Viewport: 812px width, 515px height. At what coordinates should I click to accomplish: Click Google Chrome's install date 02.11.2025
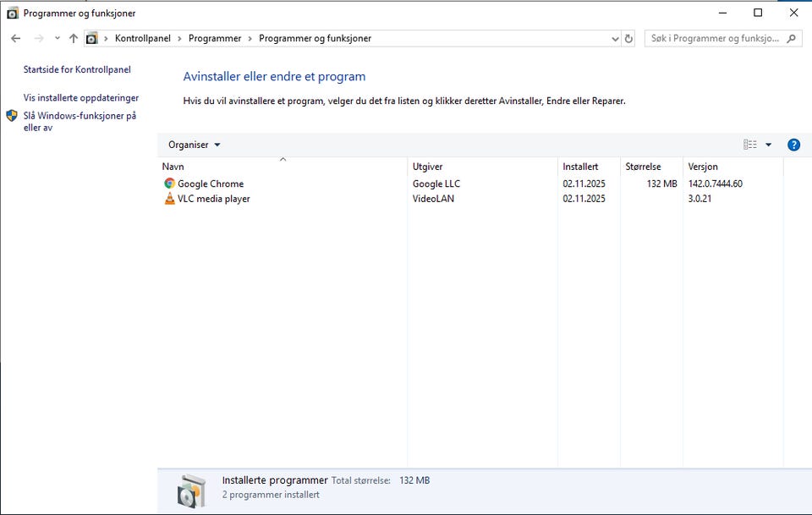tap(584, 184)
